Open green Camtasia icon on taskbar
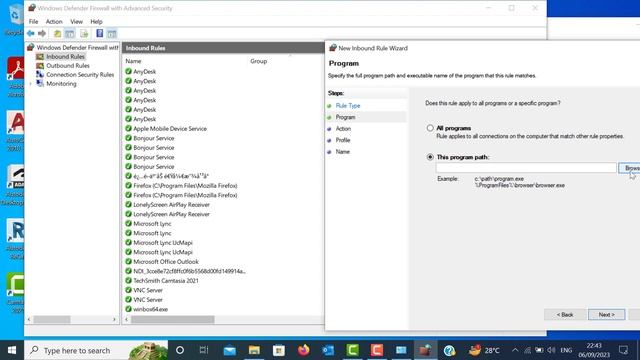640x360 pixels. pos(352,350)
